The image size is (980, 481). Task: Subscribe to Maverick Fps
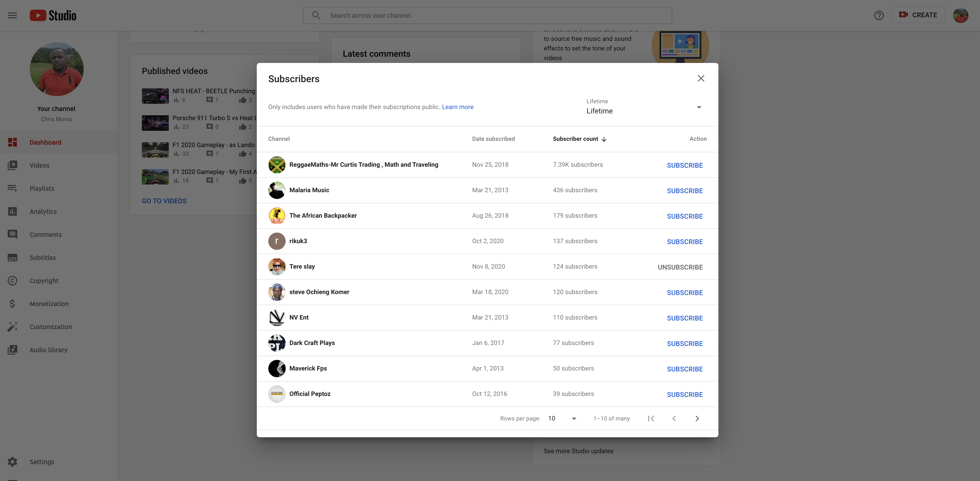[685, 369]
